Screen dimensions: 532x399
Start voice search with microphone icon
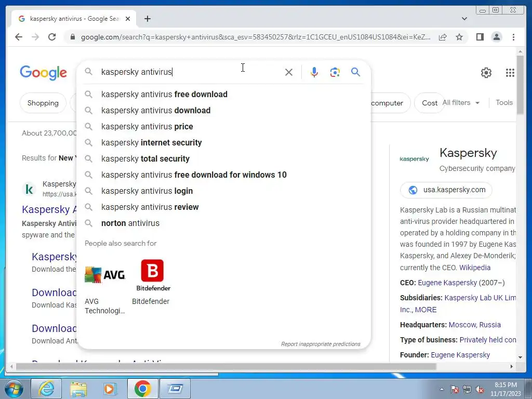click(314, 72)
